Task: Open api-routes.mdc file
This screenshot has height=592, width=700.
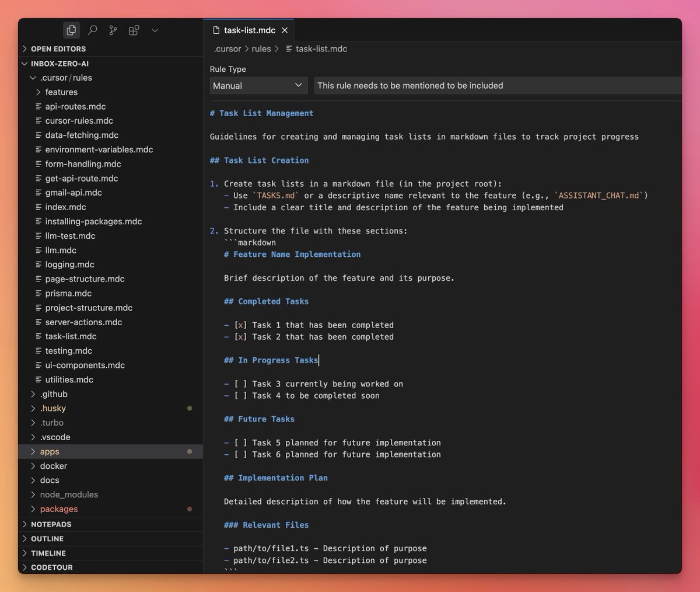Action: (x=111, y=106)
